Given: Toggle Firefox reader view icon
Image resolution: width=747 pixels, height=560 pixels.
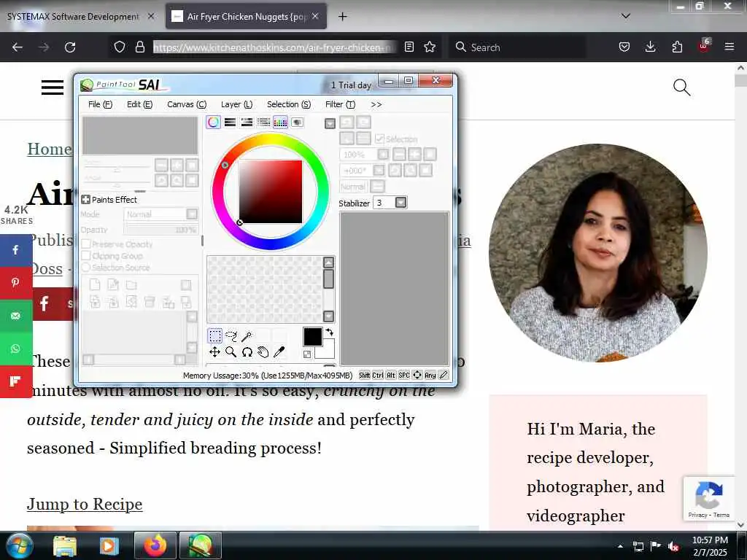Looking at the screenshot, I should (409, 47).
